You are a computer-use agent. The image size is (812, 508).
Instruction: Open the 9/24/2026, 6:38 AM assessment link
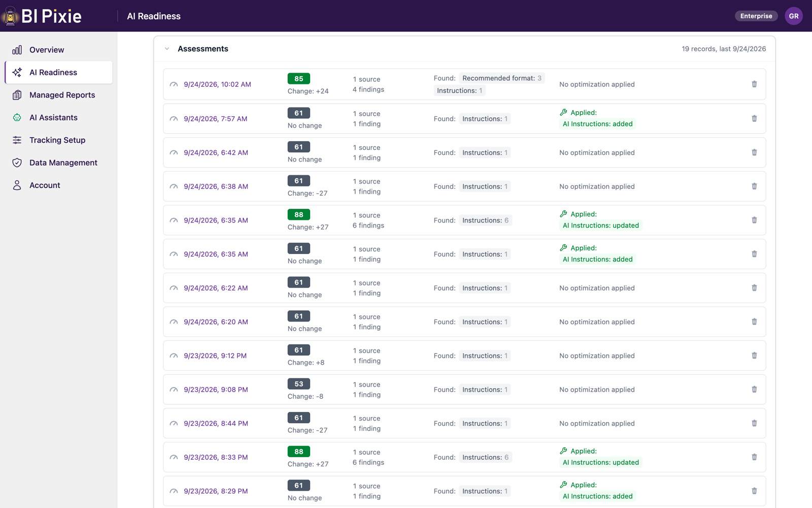point(216,186)
